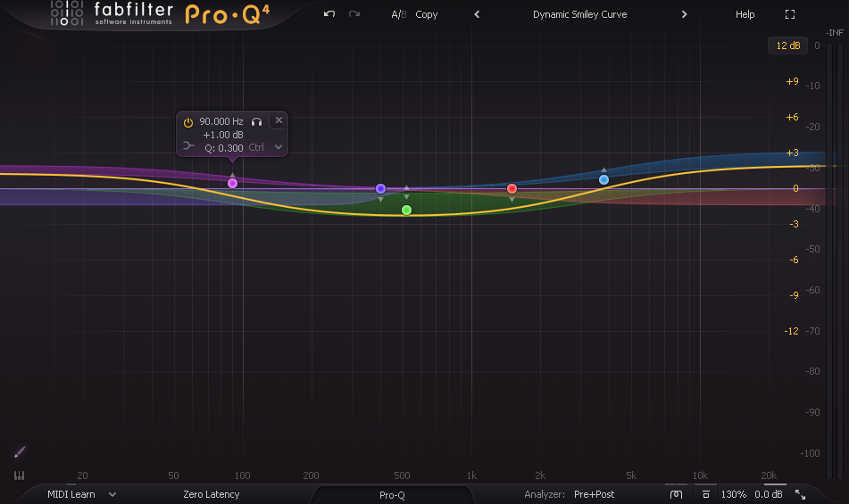This screenshot has height=504, width=849.
Task: Toggle the phase invert icon in bottom bar
Action: pyautogui.click(x=676, y=494)
